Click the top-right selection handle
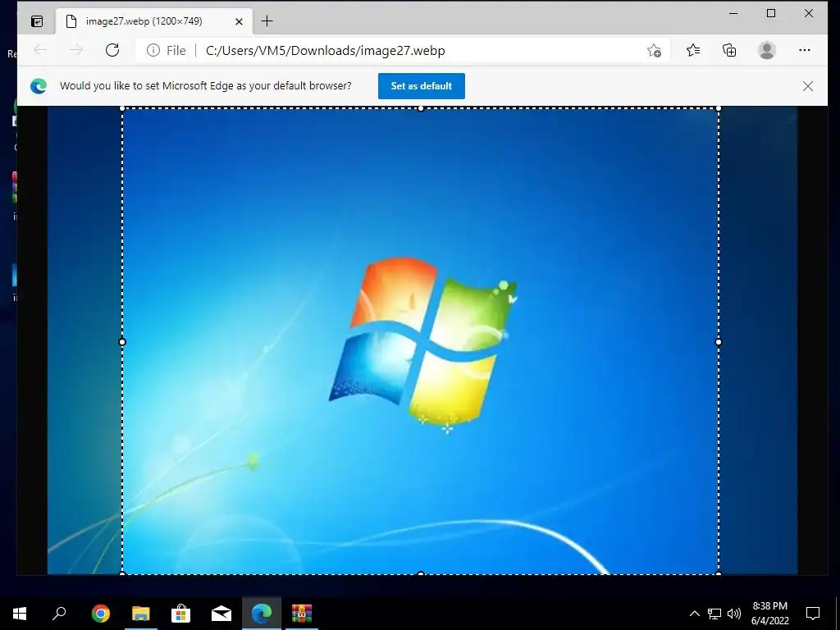Image resolution: width=840 pixels, height=630 pixels. coord(719,109)
